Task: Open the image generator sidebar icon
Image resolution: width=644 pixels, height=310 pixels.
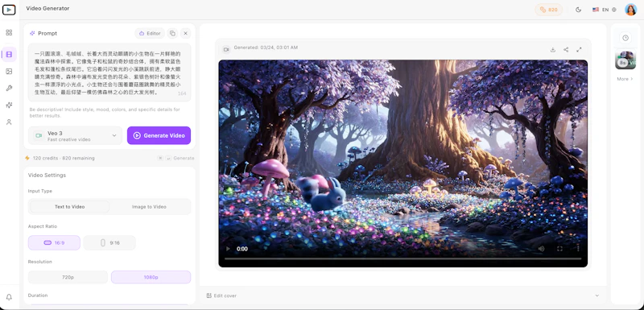Action: coord(9,72)
